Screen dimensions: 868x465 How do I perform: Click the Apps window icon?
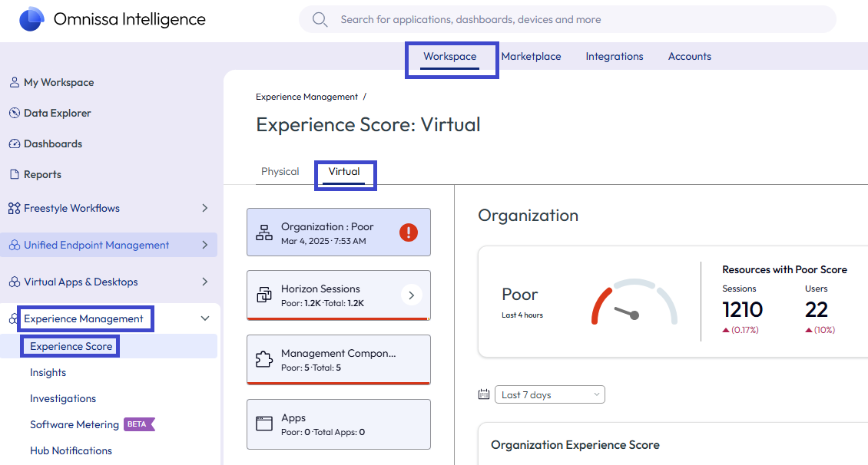click(x=264, y=424)
